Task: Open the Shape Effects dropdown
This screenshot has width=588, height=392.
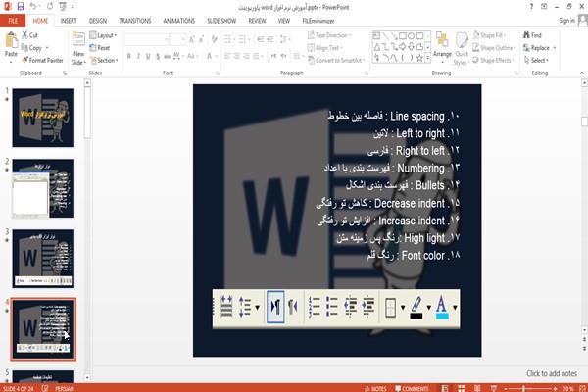Action: click(493, 60)
